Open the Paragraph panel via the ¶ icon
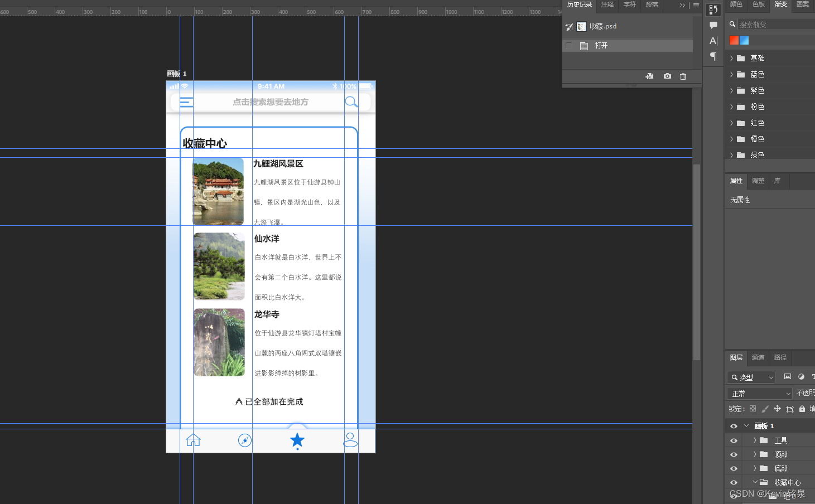This screenshot has width=815, height=504. tap(712, 56)
